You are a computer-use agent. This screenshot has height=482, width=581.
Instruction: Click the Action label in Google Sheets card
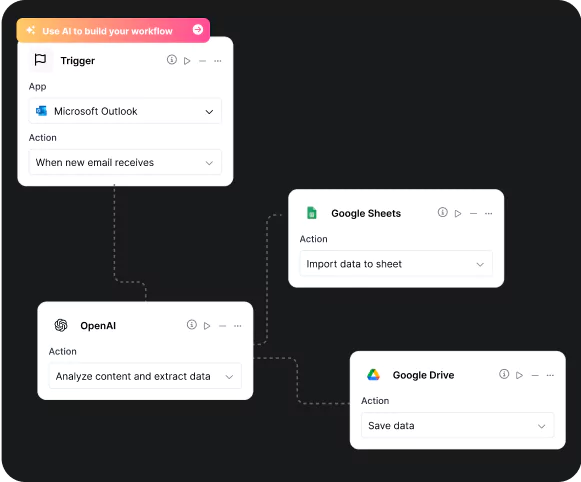point(313,239)
